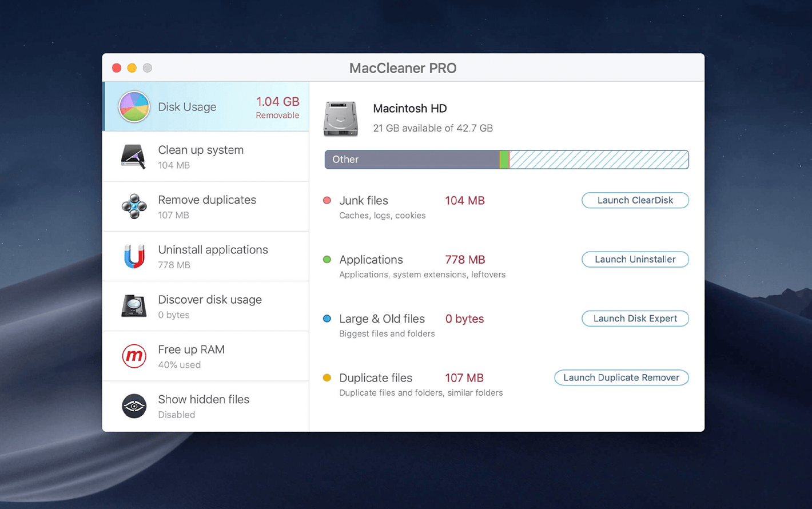Click the "MacCleaner PRO" window title

point(403,68)
